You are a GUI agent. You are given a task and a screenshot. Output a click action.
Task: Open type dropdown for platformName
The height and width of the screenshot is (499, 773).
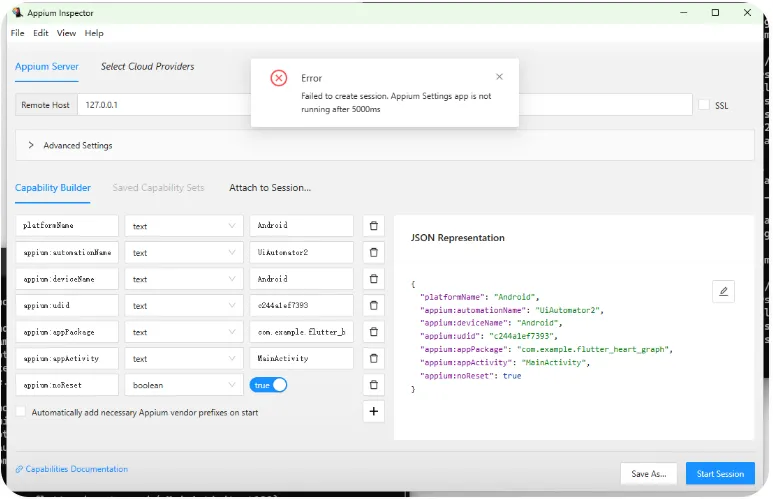[x=183, y=226]
